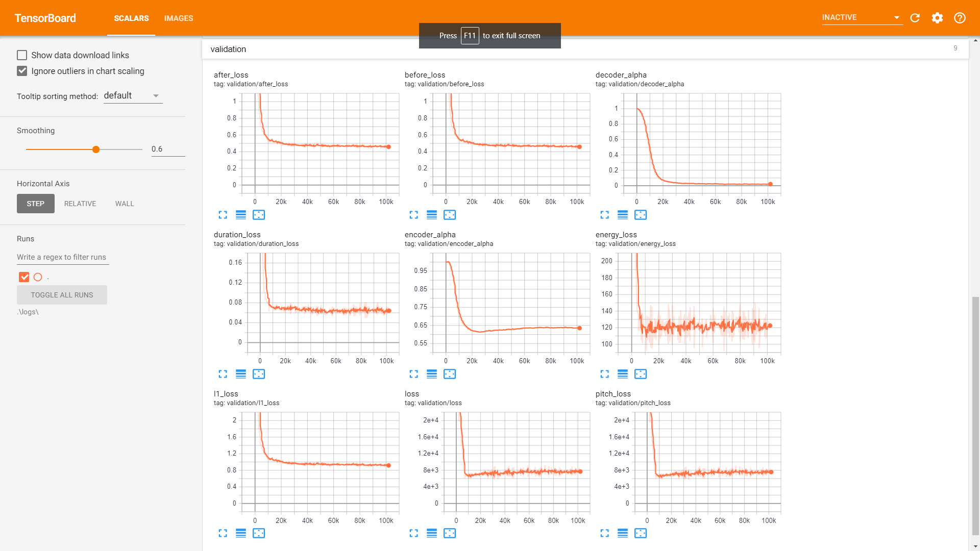Open the Tooltip sorting method dropdown
Viewport: 980px width, 551px height.
pyautogui.click(x=133, y=96)
